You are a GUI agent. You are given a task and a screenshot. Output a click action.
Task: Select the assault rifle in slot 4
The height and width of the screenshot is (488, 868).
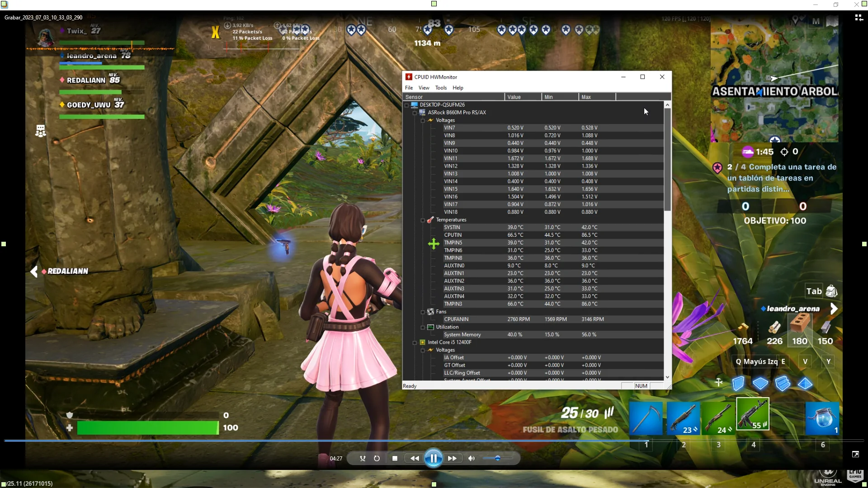(753, 414)
